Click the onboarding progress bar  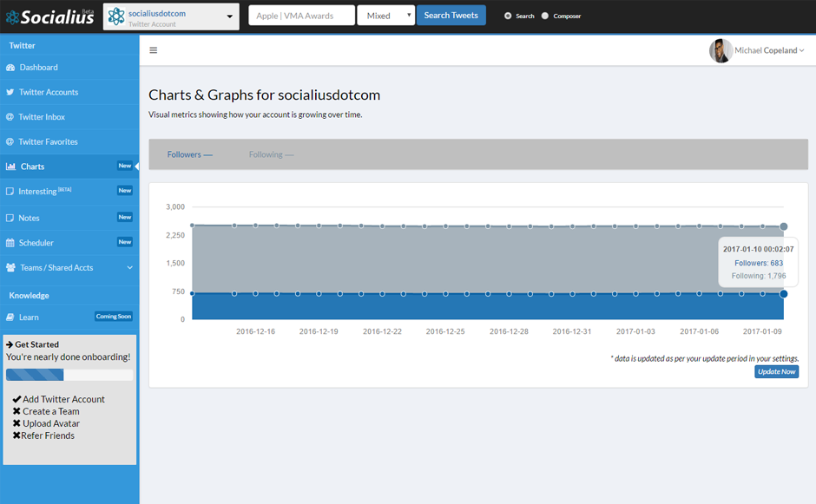click(69, 375)
